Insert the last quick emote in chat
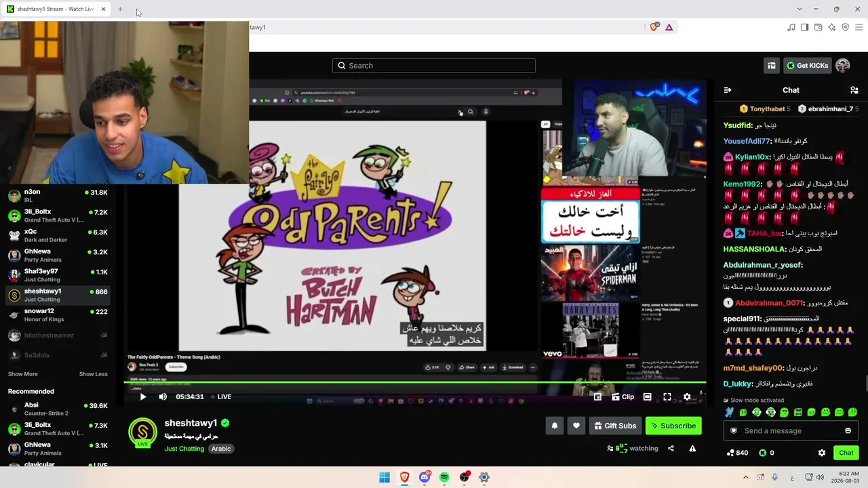 click(x=853, y=412)
